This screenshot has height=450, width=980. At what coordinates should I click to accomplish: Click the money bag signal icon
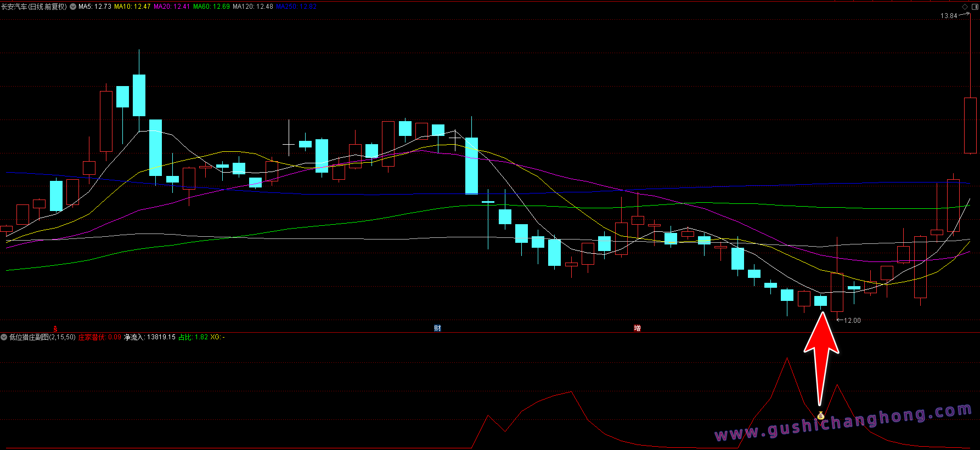coord(820,416)
